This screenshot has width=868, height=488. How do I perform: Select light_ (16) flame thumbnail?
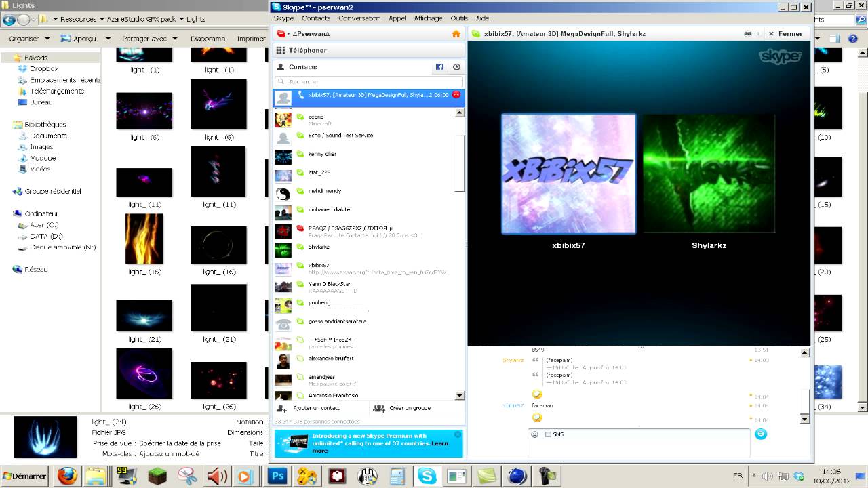[x=144, y=239]
